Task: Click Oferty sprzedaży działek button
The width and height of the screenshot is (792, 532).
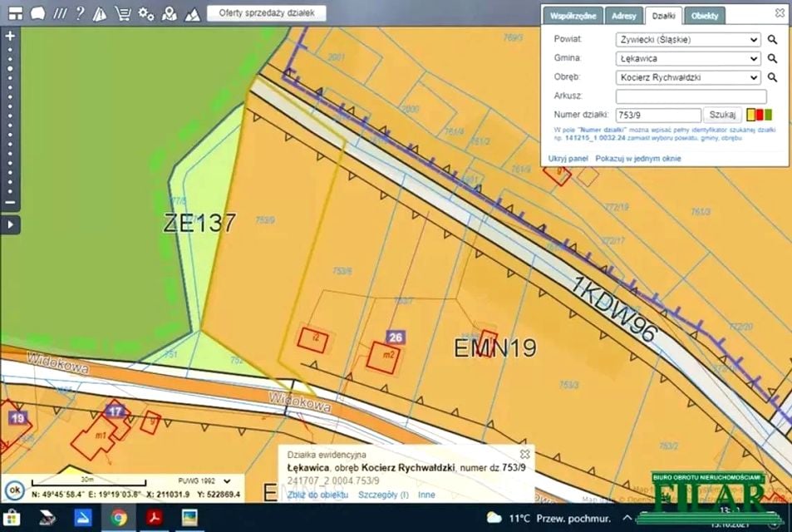Action: pos(266,13)
